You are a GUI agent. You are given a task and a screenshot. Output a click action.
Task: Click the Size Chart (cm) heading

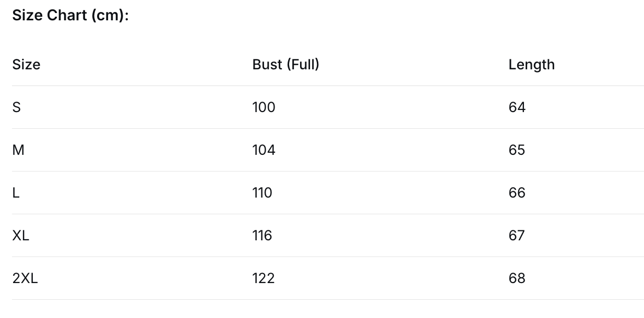pyautogui.click(x=70, y=16)
